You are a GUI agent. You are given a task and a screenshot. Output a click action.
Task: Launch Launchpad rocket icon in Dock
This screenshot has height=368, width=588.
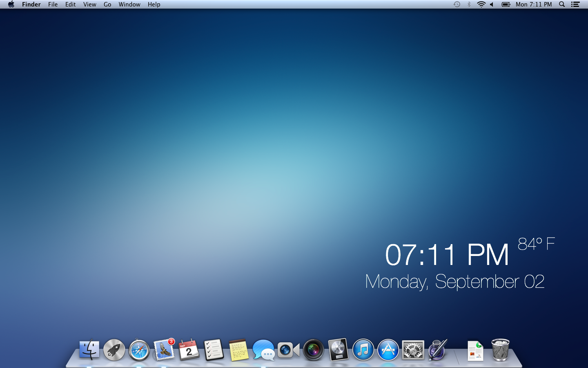pyautogui.click(x=114, y=350)
